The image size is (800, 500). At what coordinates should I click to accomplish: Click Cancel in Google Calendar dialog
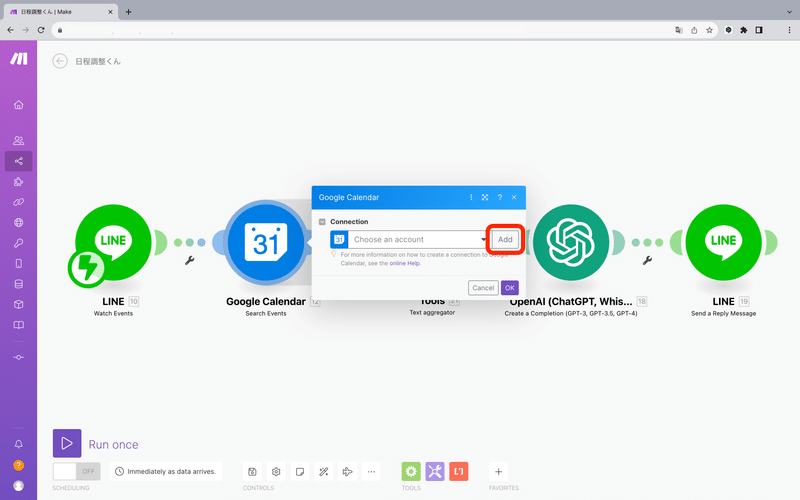(x=483, y=288)
